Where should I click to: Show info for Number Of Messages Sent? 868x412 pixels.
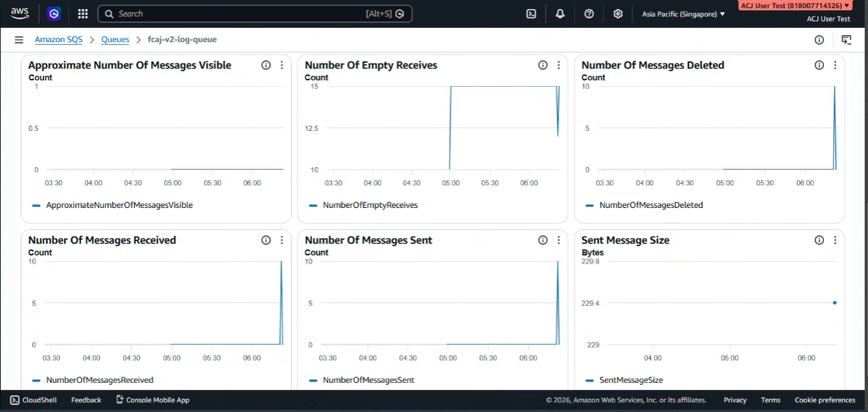pyautogui.click(x=543, y=240)
